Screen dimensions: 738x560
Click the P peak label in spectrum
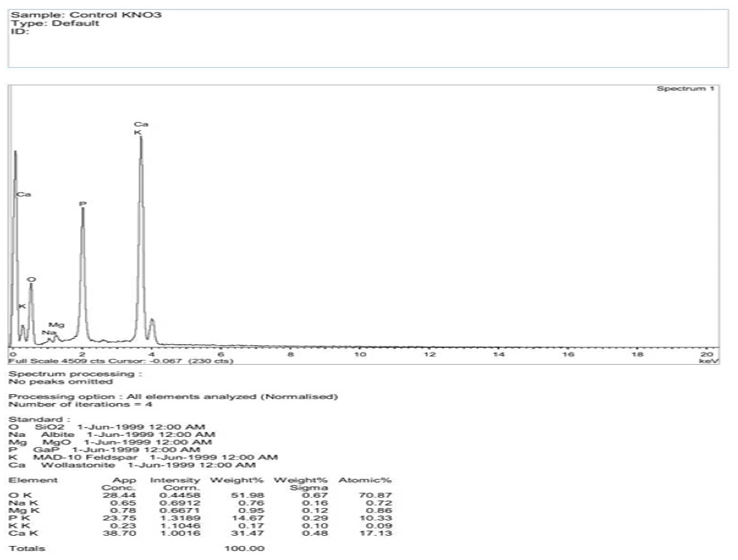83,204
